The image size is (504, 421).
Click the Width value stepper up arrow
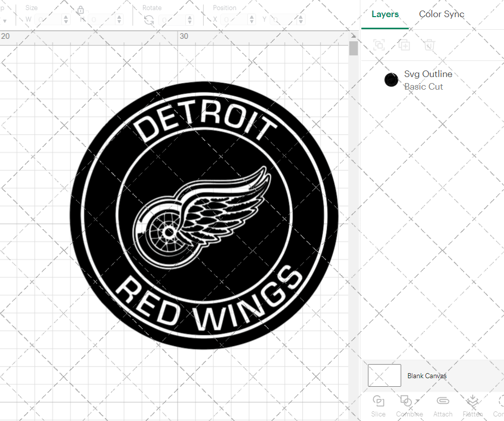pyautogui.click(x=66, y=17)
